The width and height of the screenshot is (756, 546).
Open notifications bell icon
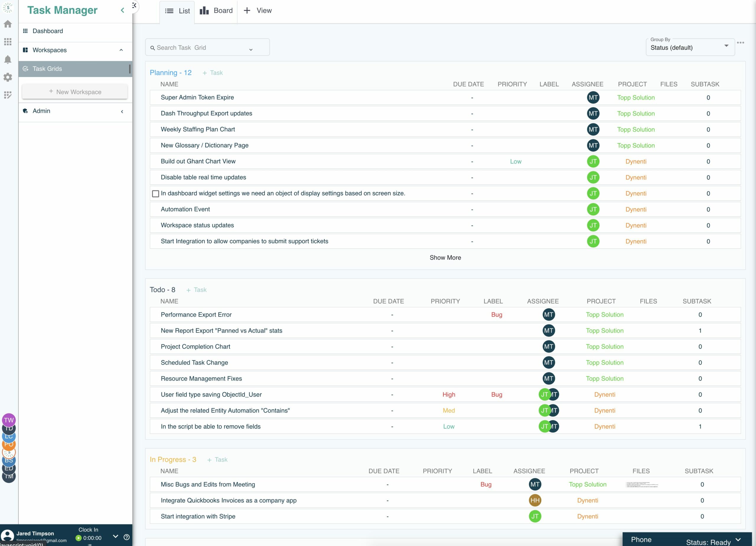pos(8,59)
